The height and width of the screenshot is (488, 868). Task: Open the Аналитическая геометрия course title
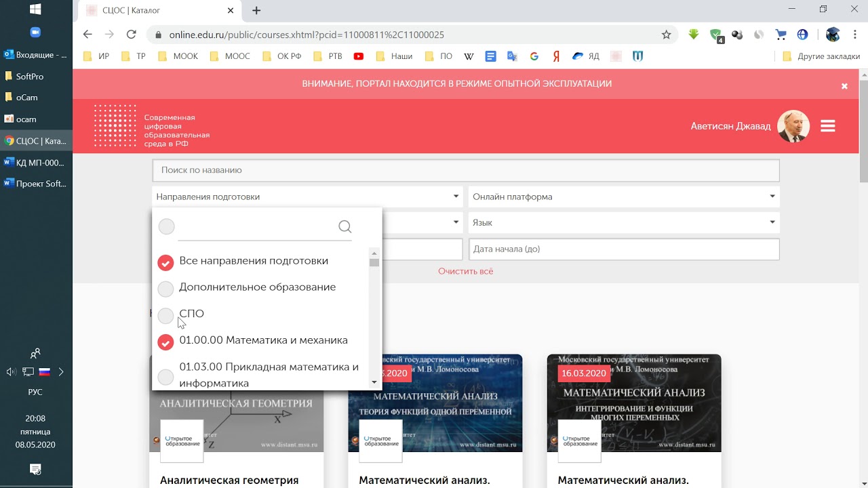coord(229,480)
